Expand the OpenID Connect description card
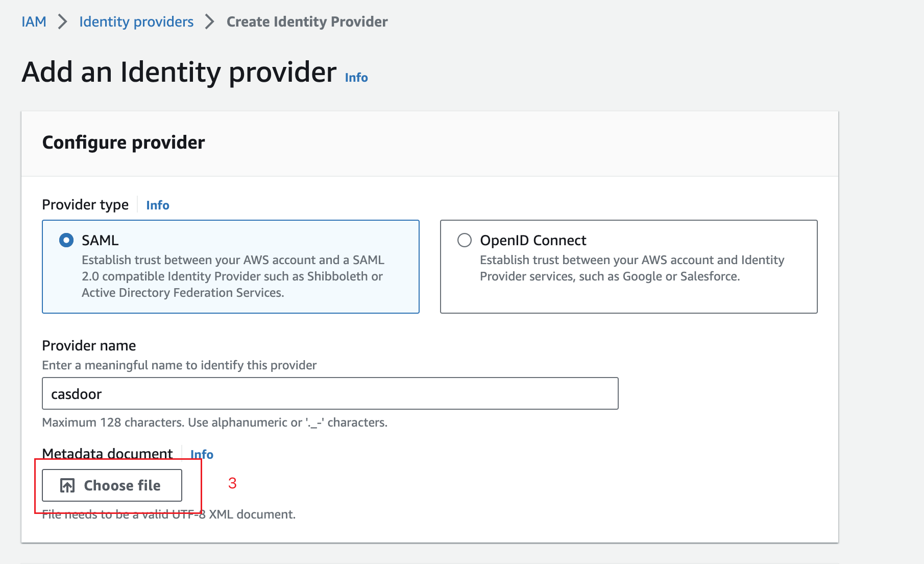 pyautogui.click(x=628, y=267)
